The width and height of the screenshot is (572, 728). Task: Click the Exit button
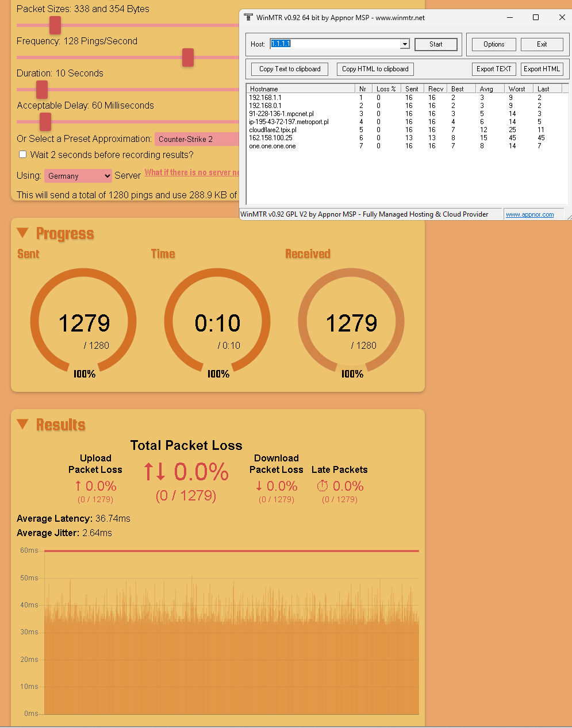(542, 44)
